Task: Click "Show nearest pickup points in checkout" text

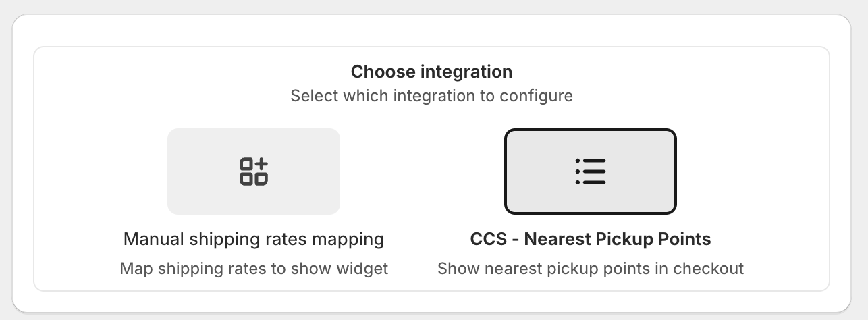Action: (591, 269)
